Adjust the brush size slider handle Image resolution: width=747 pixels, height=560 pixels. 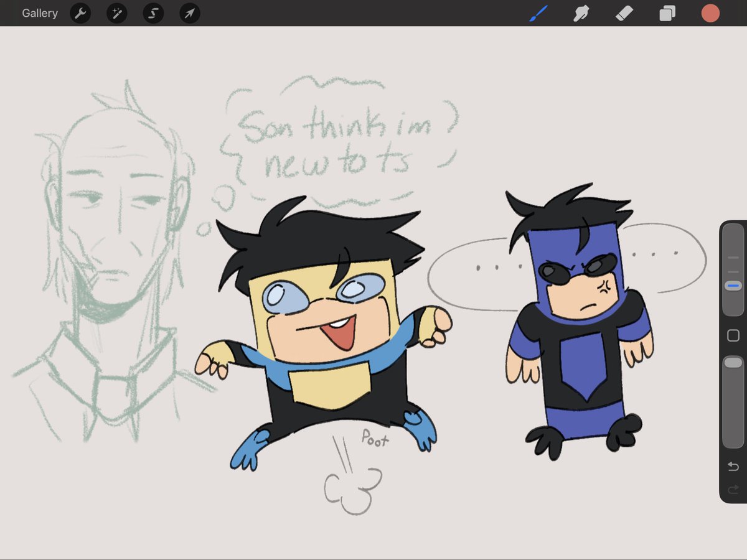pyautogui.click(x=733, y=286)
